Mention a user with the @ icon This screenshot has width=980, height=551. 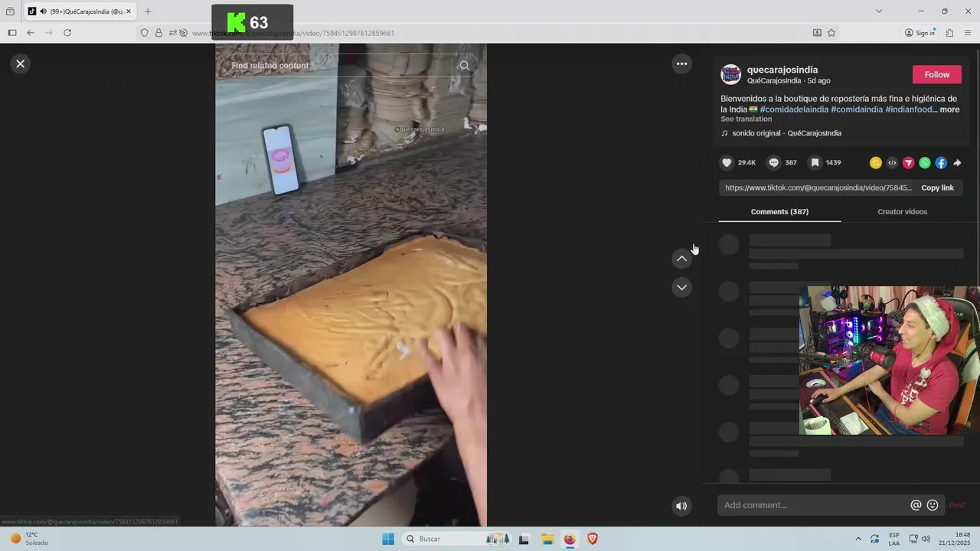tap(916, 505)
